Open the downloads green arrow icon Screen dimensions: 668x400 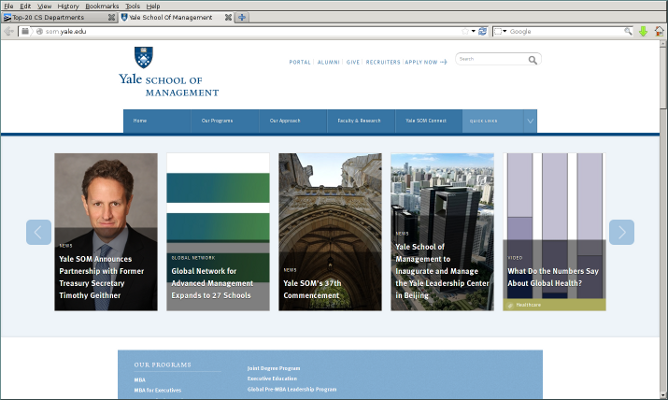point(643,31)
